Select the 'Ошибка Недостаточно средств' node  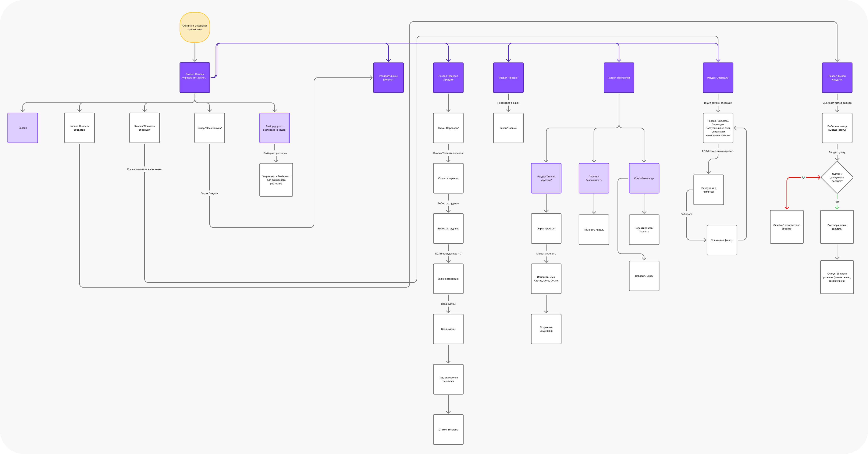pyautogui.click(x=786, y=227)
